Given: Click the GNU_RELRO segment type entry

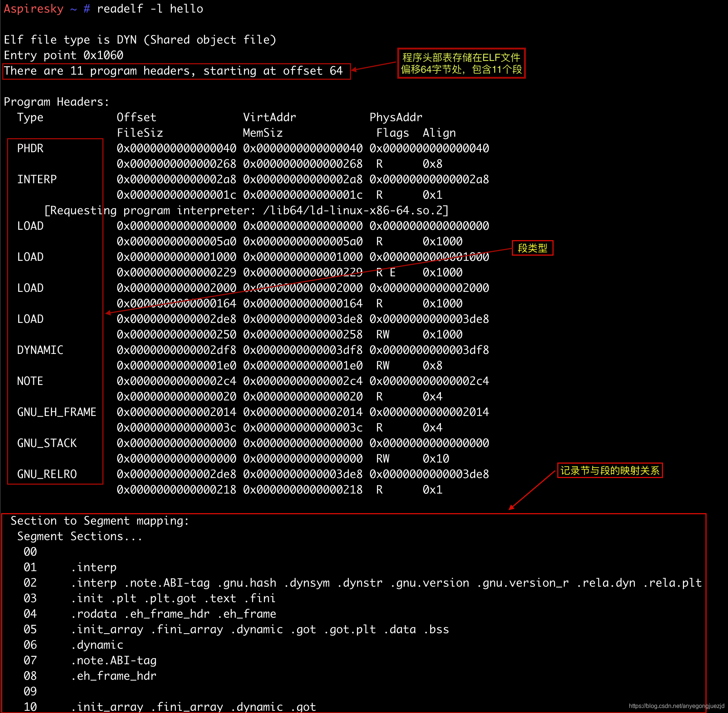Looking at the screenshot, I should point(47,474).
